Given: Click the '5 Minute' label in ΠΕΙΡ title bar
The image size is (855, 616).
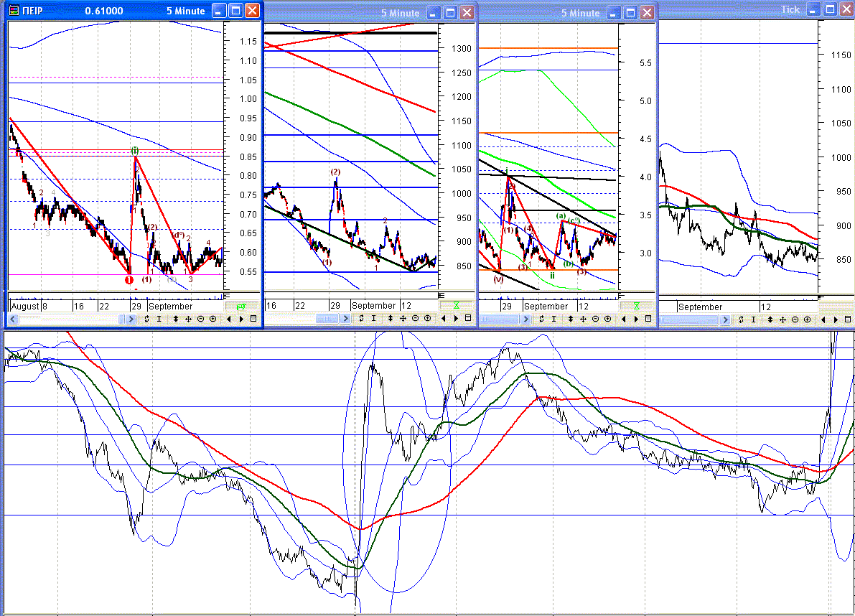Looking at the screenshot, I should (x=185, y=11).
